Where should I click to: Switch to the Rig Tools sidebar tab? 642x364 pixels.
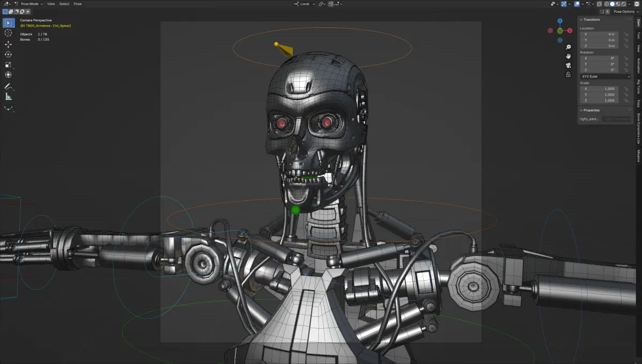coord(638,87)
